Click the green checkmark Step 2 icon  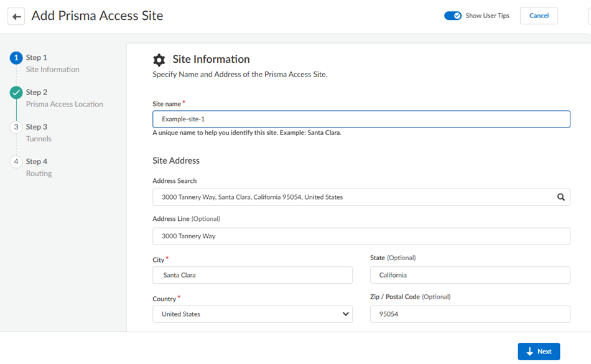pyautogui.click(x=16, y=93)
